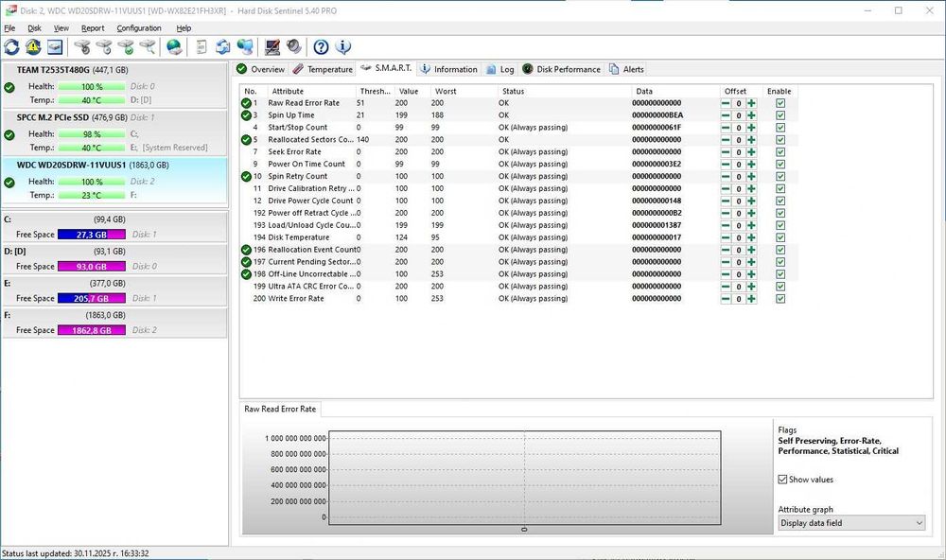
Task: Click the C: free space bar 27,3 GB
Action: tap(92, 235)
